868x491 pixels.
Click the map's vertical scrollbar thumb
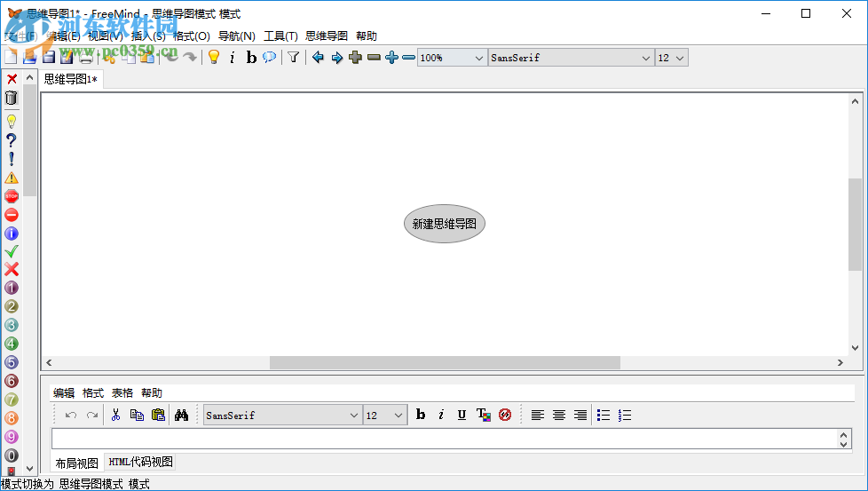[x=855, y=224]
